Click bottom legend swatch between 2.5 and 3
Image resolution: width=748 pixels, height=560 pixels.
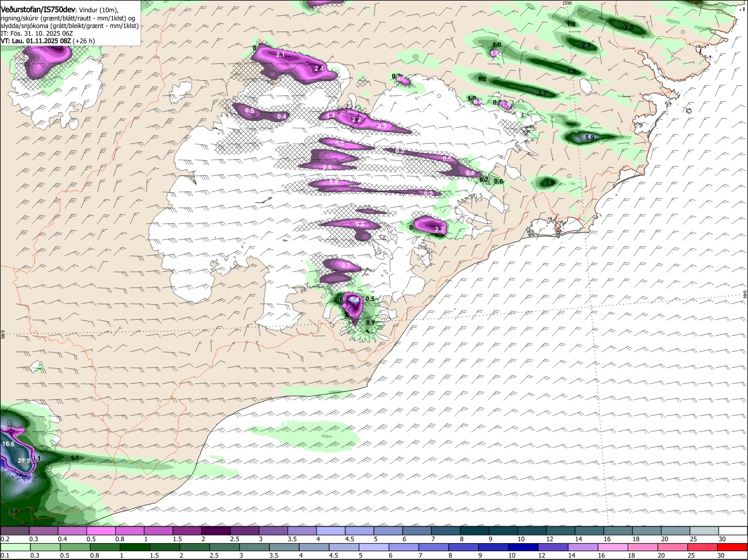point(224,547)
